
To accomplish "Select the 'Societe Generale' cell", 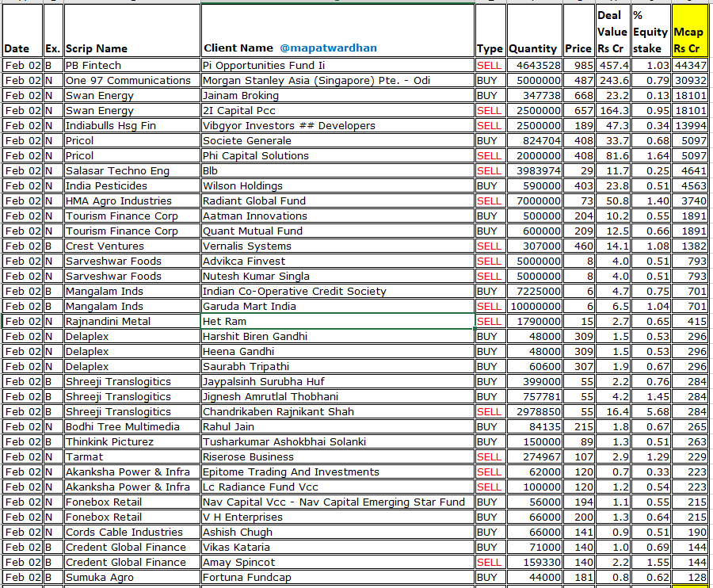I will (337, 140).
